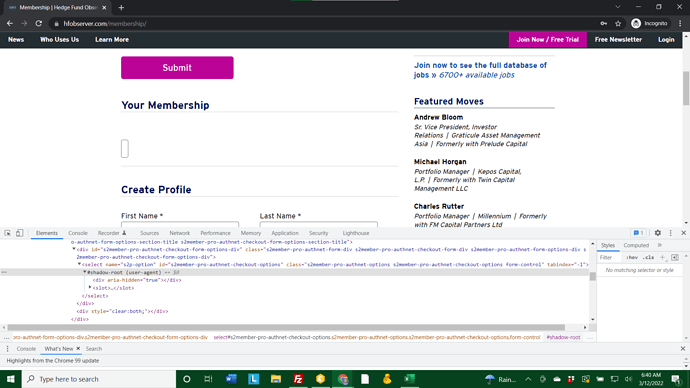
Task: Open the Learn More menu item
Action: tap(112, 40)
